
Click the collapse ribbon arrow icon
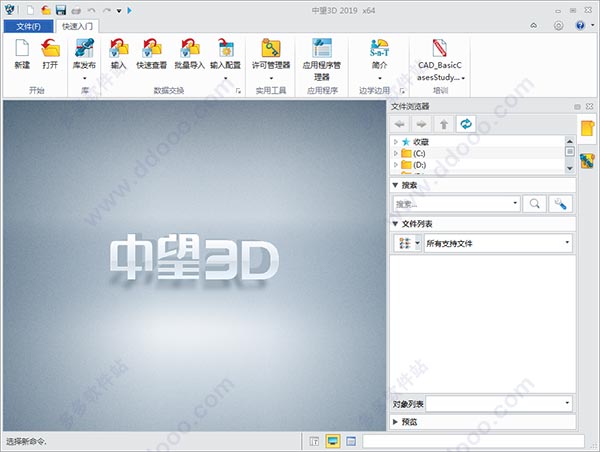tap(533, 26)
